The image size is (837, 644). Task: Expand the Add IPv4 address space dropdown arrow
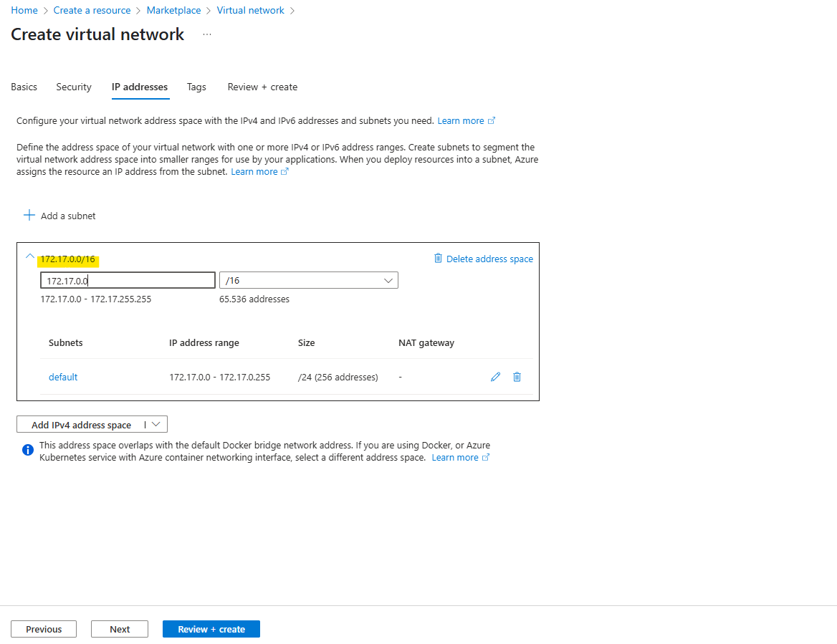156,424
